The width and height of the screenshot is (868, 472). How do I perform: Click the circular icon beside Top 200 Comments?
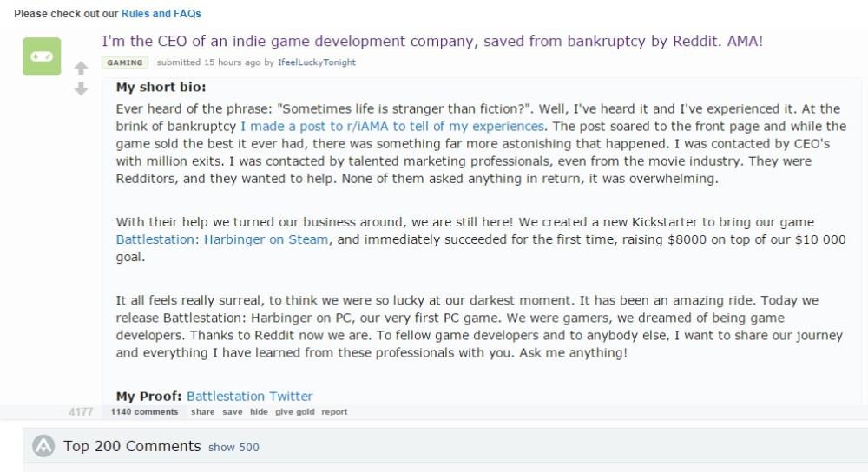click(43, 446)
